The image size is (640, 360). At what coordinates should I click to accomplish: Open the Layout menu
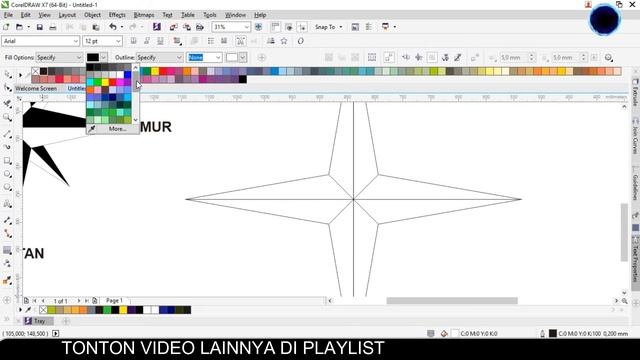tap(67, 15)
